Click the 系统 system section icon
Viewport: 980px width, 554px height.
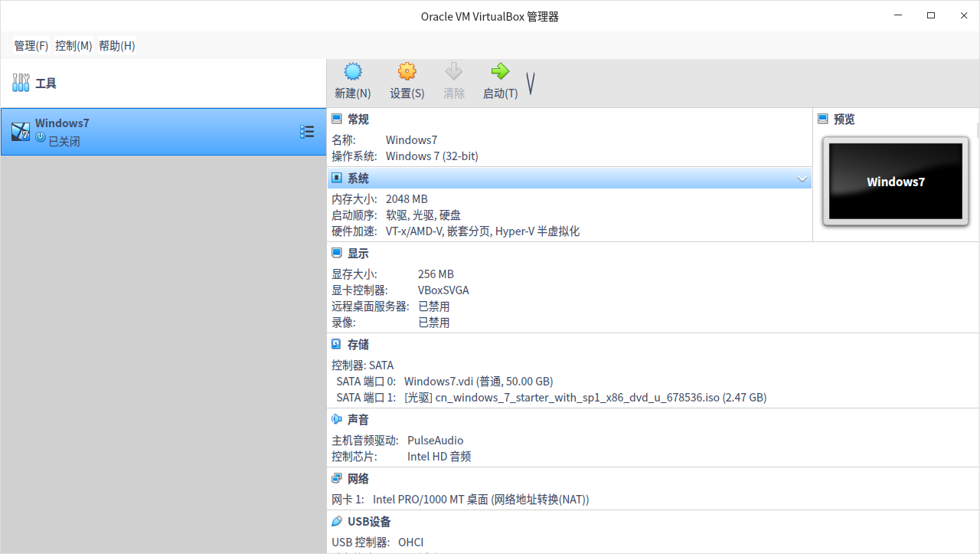337,178
